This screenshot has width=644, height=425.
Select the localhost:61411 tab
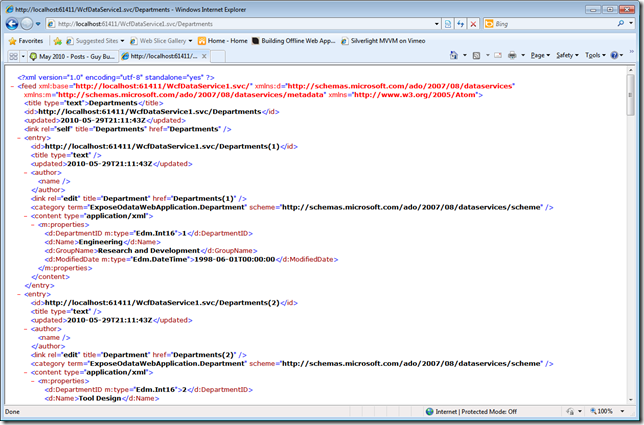[x=160, y=56]
